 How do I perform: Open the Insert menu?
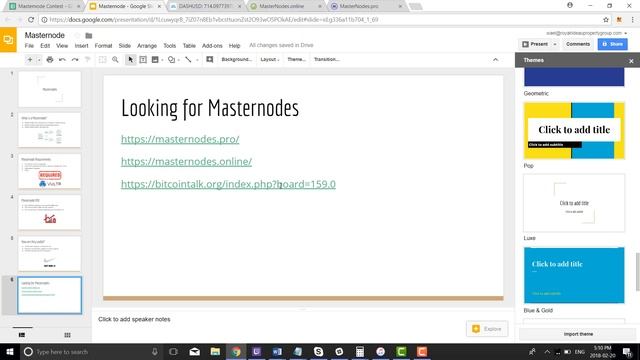[81, 46]
